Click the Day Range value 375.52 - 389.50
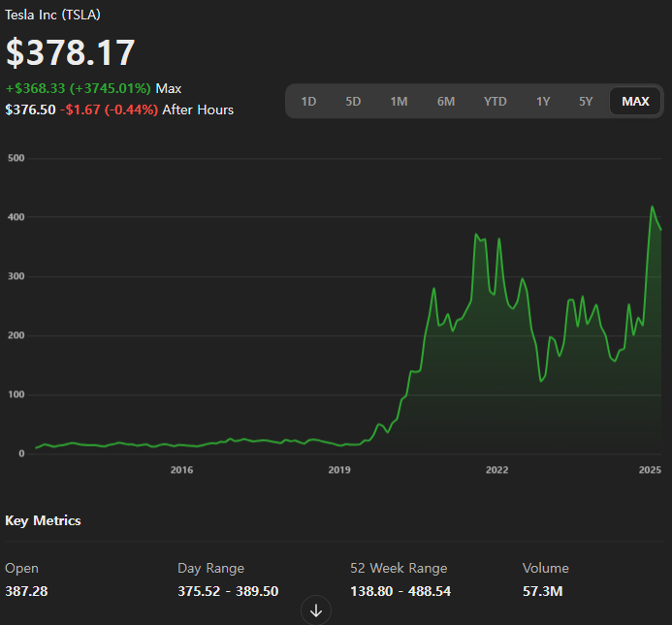672x625 pixels. pyautogui.click(x=228, y=591)
